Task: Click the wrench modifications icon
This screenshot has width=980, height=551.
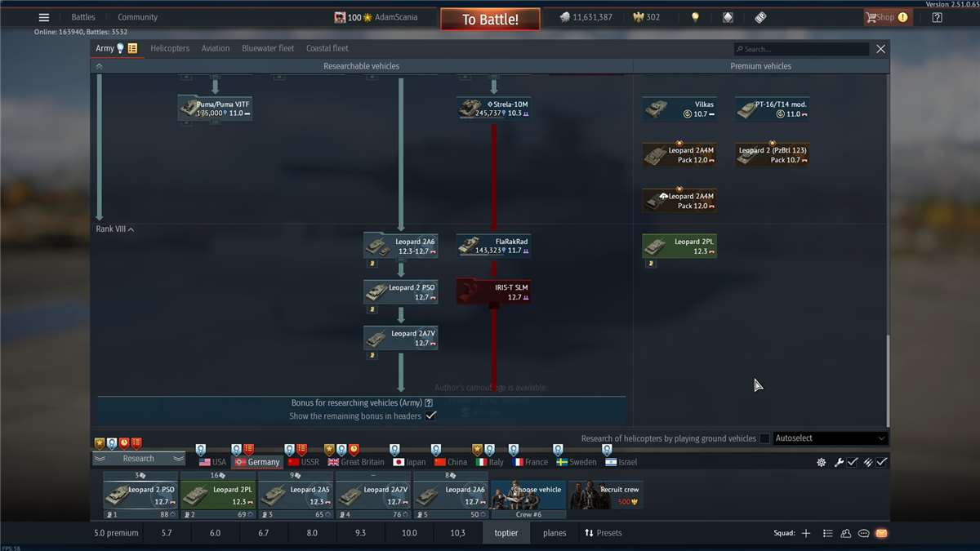Action: 838,462
